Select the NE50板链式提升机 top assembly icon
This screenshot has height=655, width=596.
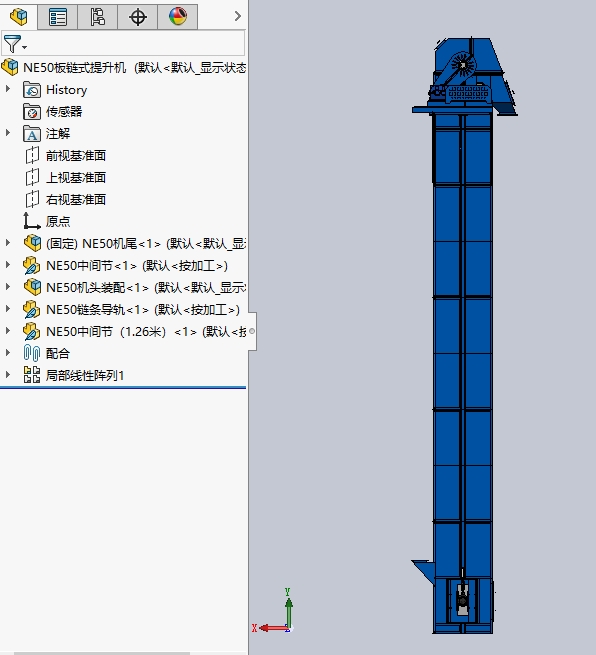(x=10, y=67)
